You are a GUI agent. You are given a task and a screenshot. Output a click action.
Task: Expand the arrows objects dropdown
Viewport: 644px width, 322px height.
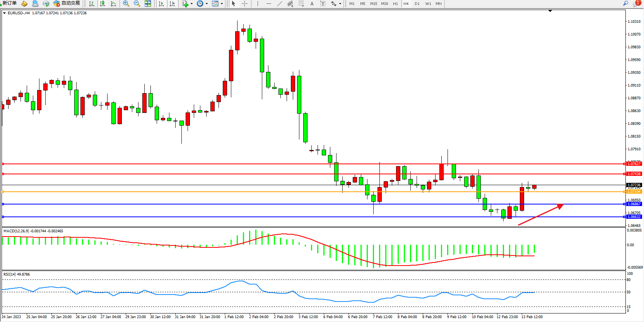[x=340, y=4]
